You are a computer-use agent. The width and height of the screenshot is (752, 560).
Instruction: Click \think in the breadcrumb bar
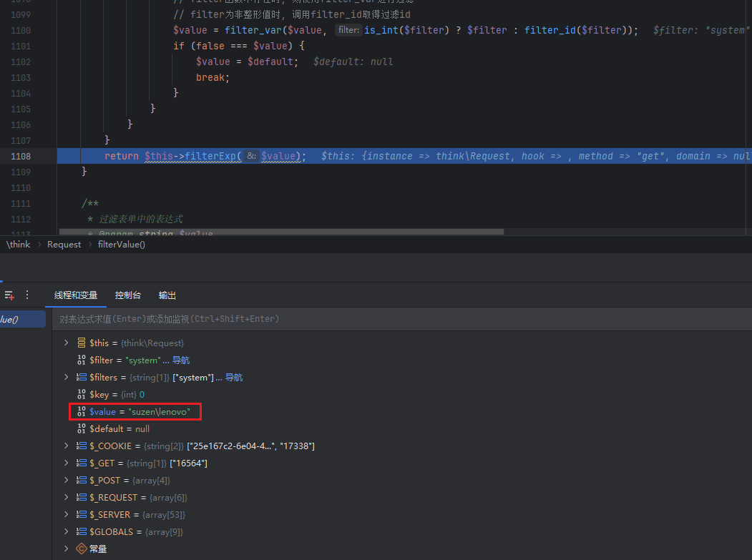tap(18, 245)
